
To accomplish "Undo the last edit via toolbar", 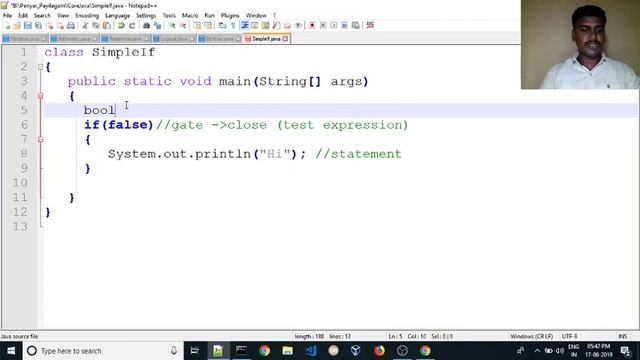I will coord(121,25).
